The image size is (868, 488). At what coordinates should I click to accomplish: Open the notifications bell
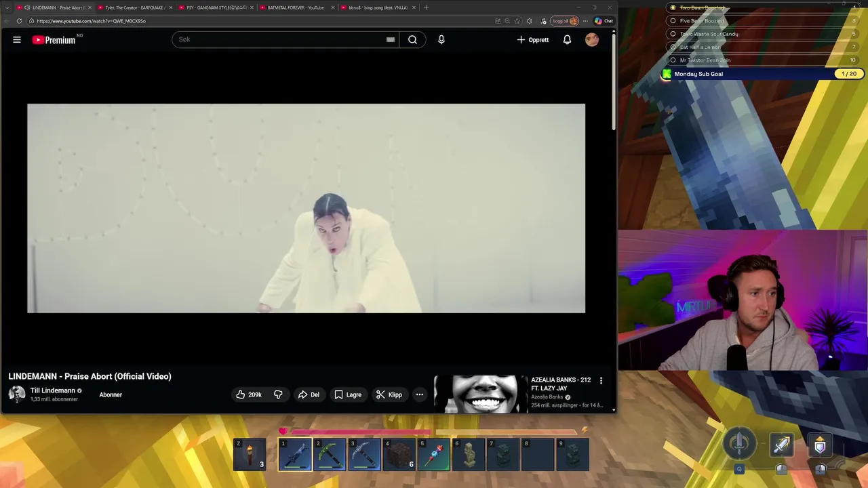pyautogui.click(x=567, y=40)
